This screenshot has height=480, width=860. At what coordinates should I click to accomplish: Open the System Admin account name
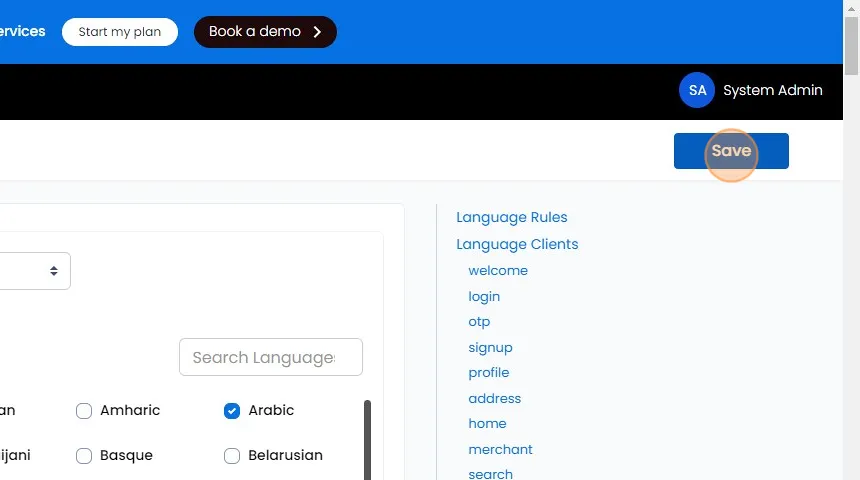[x=772, y=90]
